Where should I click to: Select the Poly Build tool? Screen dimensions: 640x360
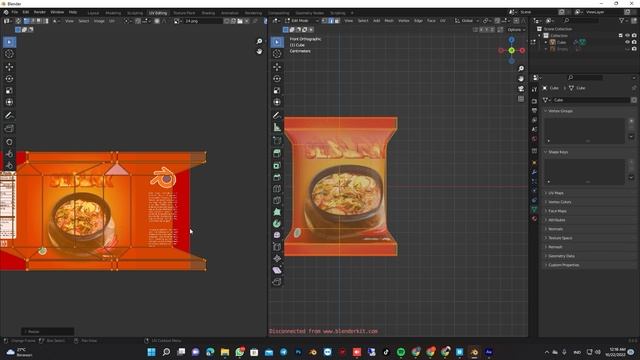[x=277, y=212]
